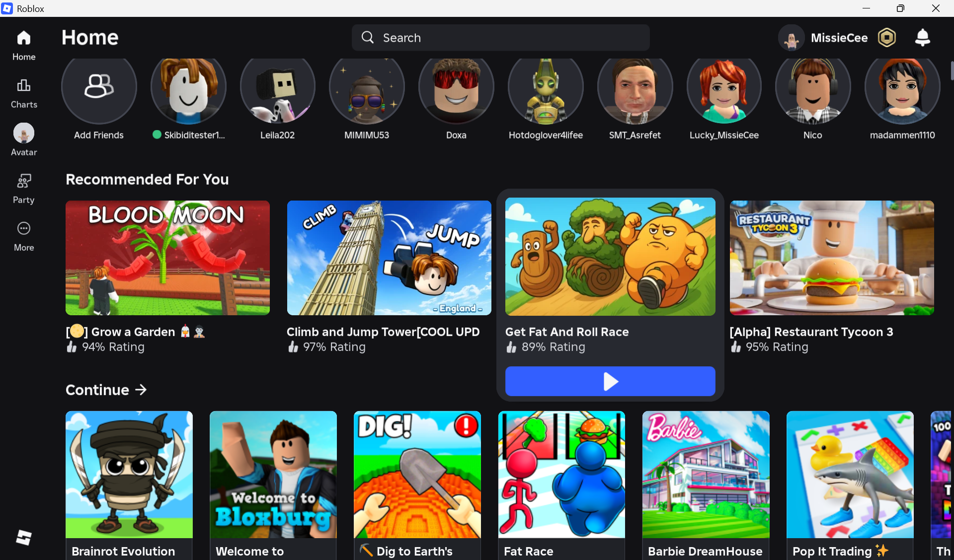Open MissieCee profile avatar in header
Screen dimensions: 954x560
pyautogui.click(x=791, y=38)
